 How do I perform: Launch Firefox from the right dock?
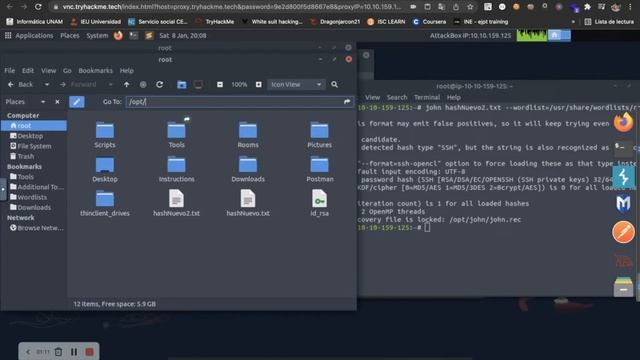click(623, 122)
